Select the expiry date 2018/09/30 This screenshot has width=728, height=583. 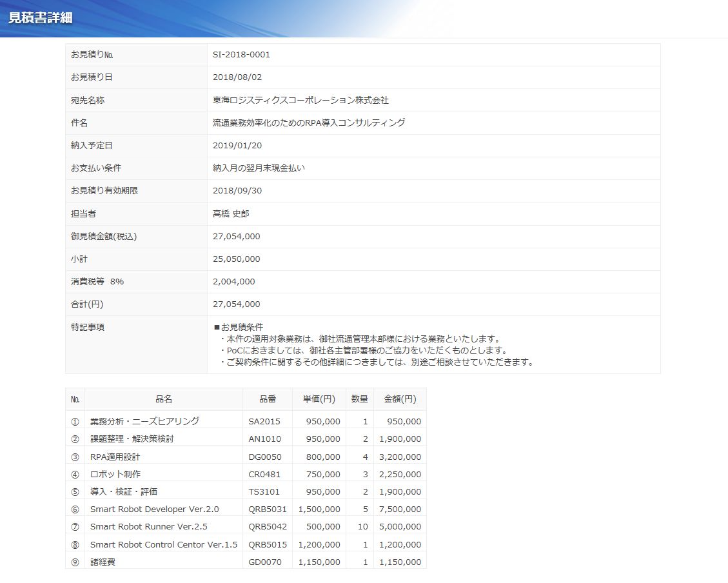tap(237, 191)
